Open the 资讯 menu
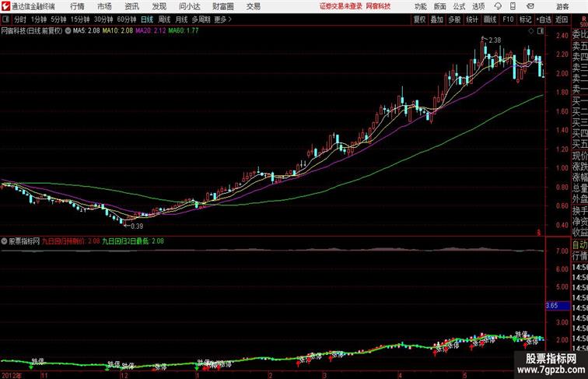The height and width of the screenshot is (379, 588). tap(132, 6)
